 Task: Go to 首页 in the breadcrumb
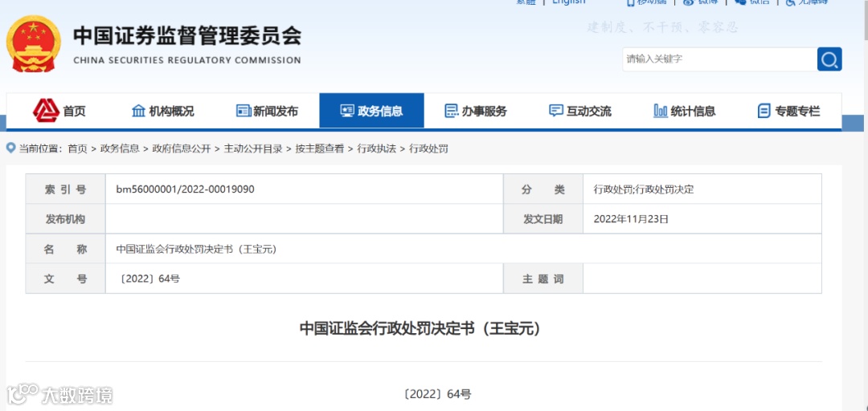(77, 149)
